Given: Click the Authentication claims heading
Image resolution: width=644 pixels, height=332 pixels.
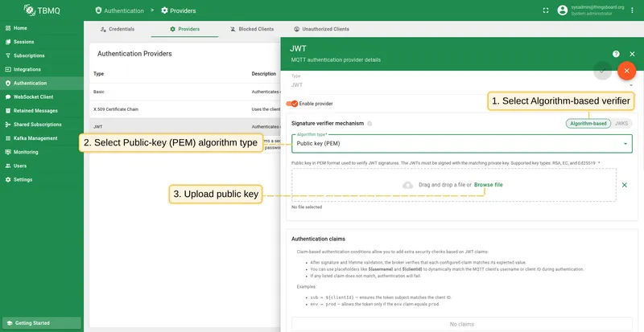Looking at the screenshot, I should pyautogui.click(x=318, y=239).
